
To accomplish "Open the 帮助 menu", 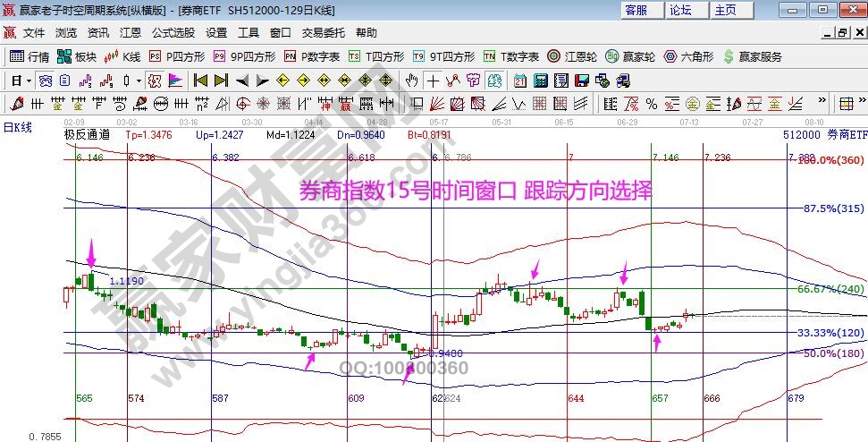I will [x=367, y=33].
